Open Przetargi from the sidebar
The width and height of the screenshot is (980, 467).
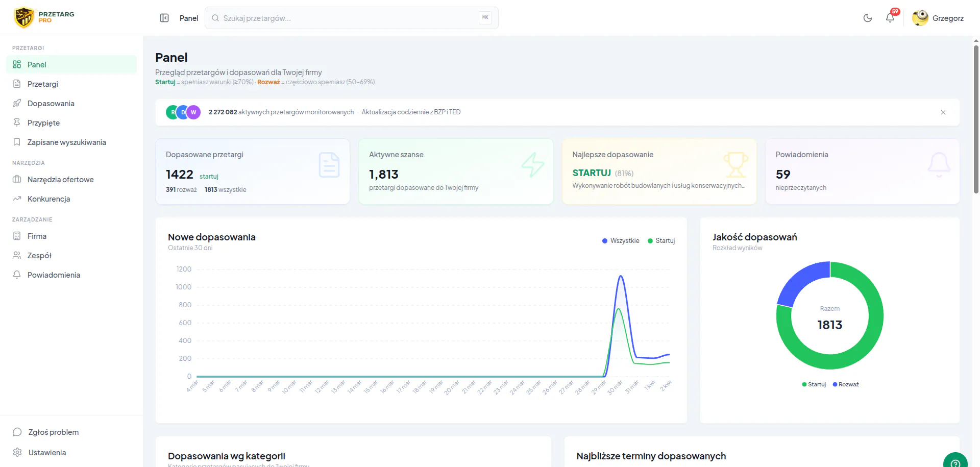coord(71,84)
